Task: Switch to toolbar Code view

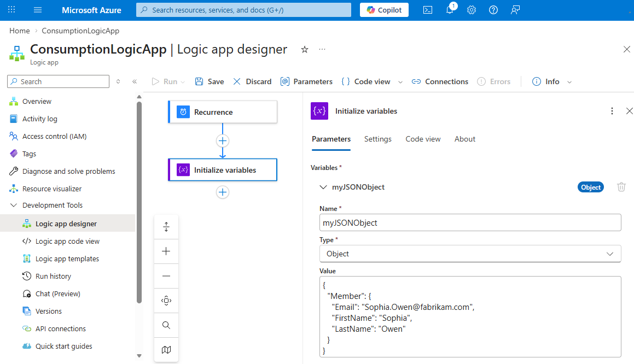Action: point(366,81)
